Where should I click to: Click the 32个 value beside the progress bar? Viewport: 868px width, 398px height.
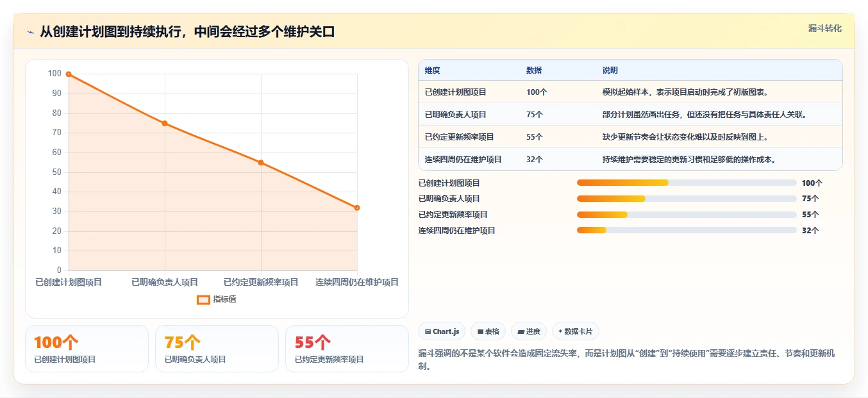810,231
